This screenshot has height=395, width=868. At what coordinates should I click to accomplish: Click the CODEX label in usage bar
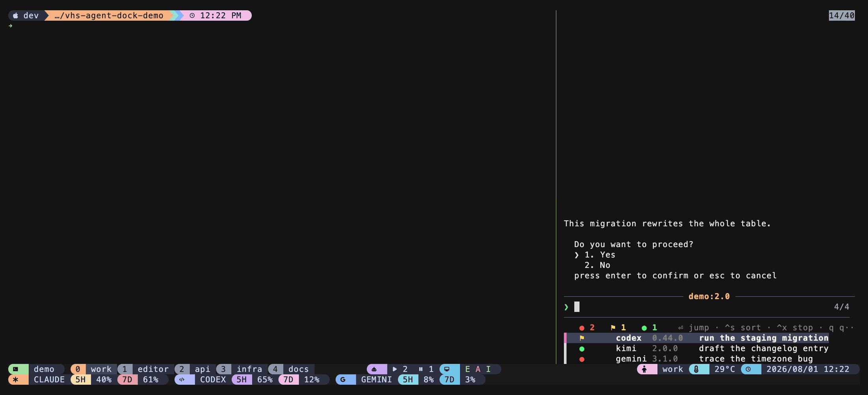click(213, 380)
